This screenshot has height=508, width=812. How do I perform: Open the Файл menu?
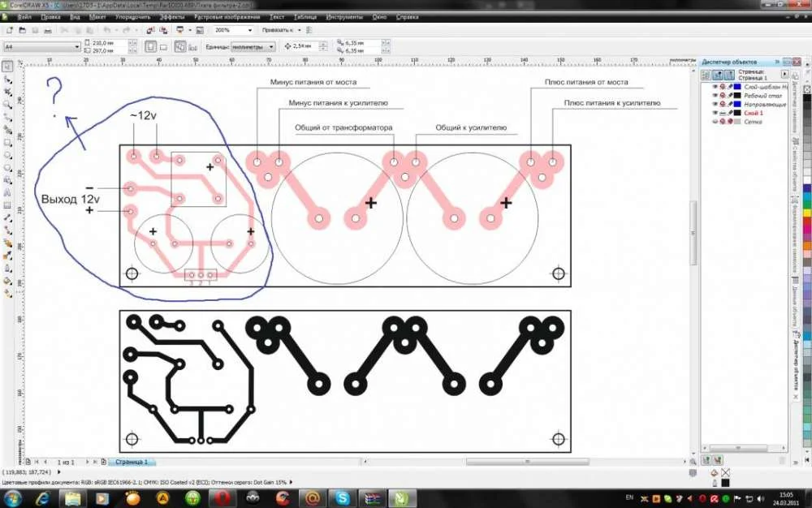point(24,17)
